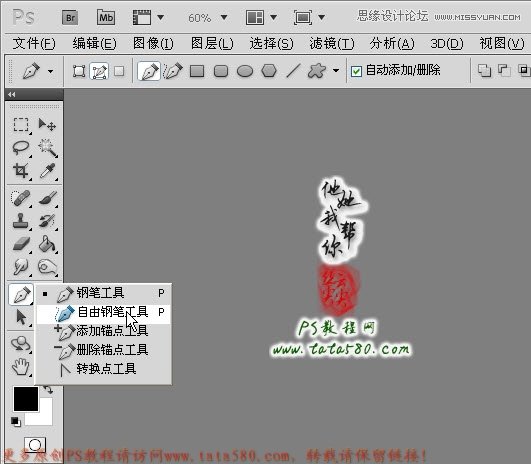Pick the Lasso tool

coord(21,147)
